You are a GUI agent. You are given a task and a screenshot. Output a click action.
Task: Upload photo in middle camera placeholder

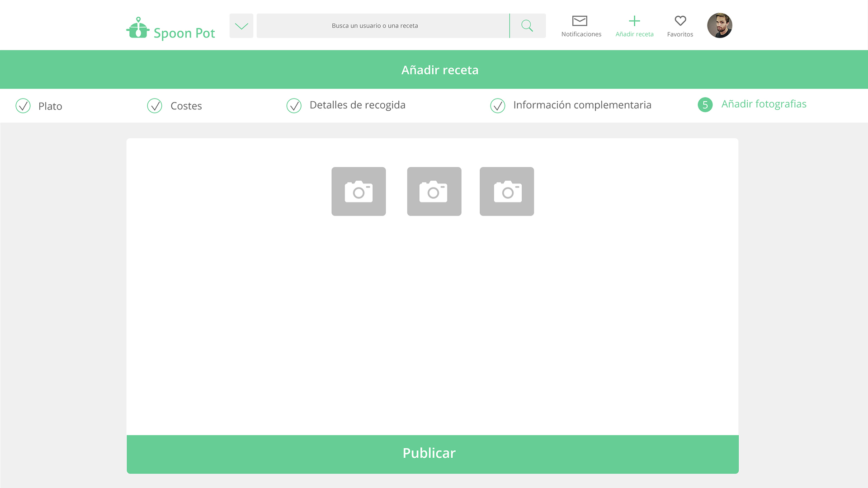point(434,192)
